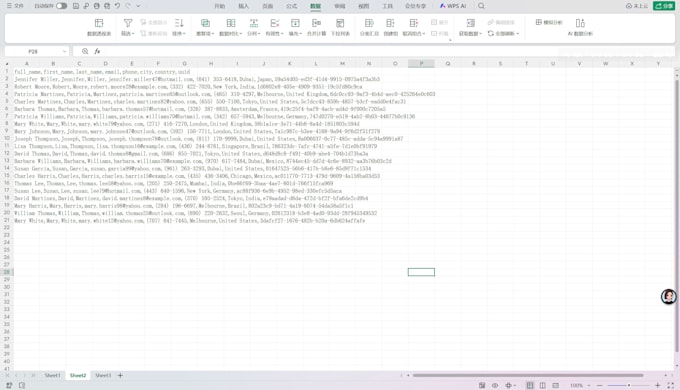Screen dimensions: 680x390
Task: Switch to page layout view icon in status bar
Action: coord(543,385)
